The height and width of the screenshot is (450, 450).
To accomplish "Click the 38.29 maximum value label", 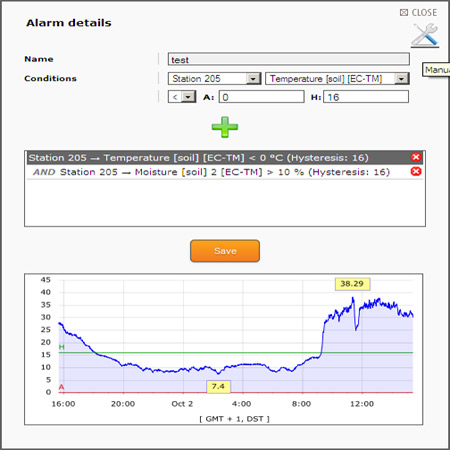I will click(352, 284).
